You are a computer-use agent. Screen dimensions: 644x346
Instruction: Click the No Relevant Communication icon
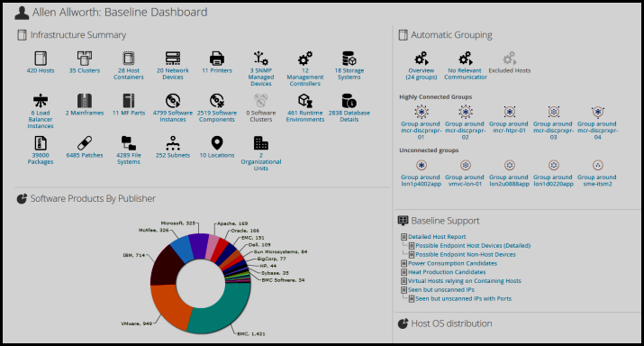pyautogui.click(x=466, y=59)
